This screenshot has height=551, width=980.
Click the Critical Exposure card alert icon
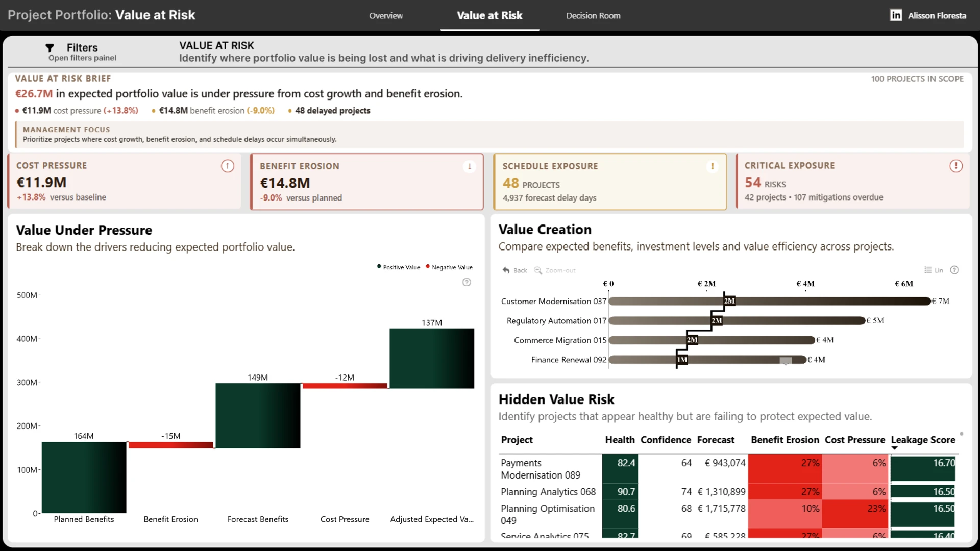pos(956,166)
